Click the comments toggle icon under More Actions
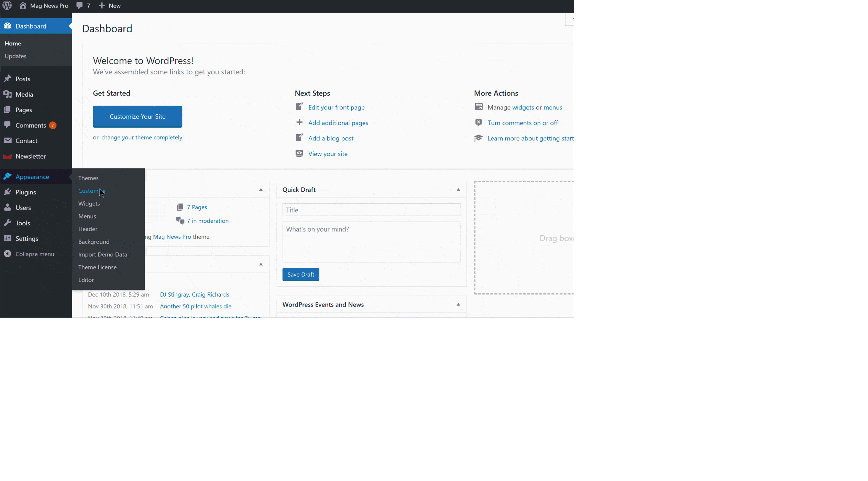 click(x=479, y=122)
